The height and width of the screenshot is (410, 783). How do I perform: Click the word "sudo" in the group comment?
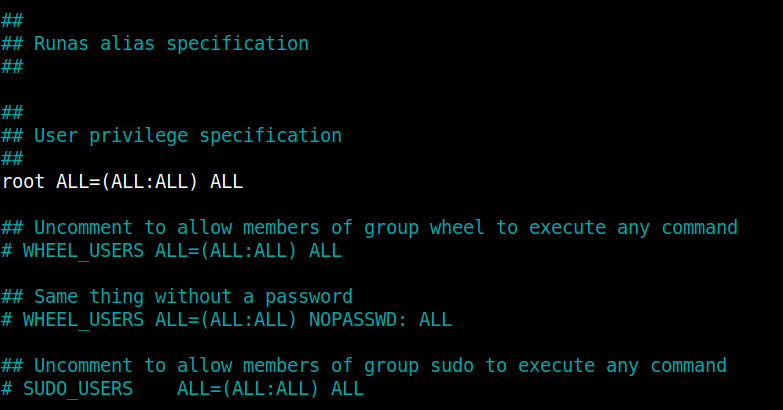tap(452, 365)
